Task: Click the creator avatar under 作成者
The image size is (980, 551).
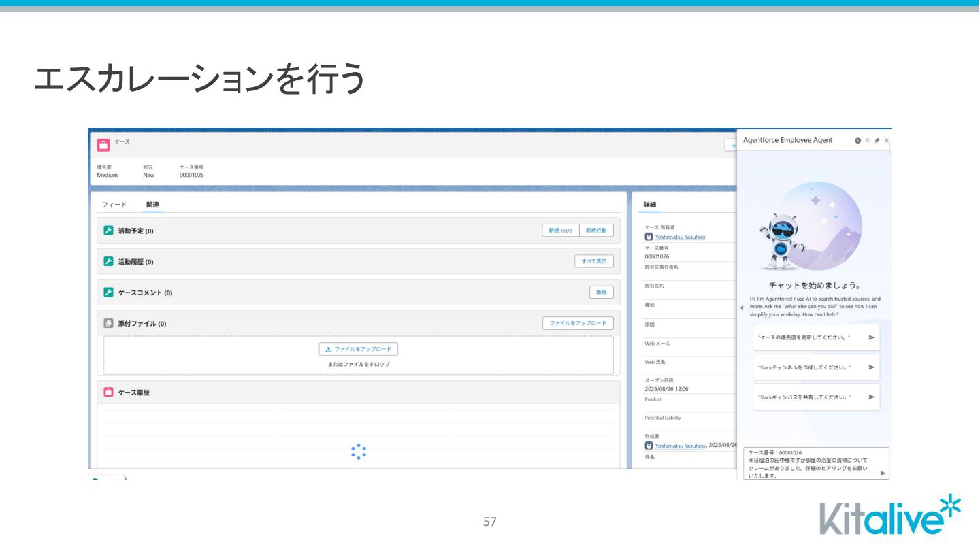Action: [649, 446]
